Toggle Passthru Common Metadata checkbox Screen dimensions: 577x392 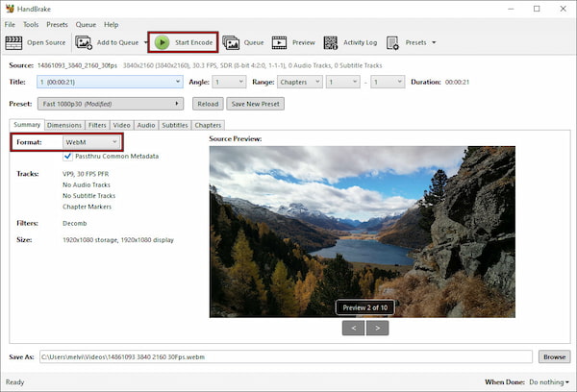pos(67,156)
